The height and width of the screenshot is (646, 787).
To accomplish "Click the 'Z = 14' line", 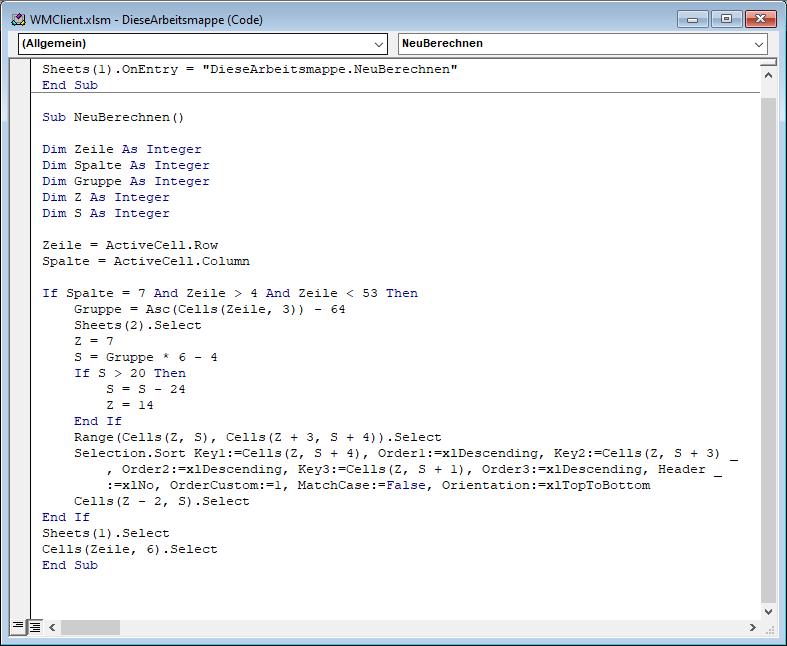I will coord(130,406).
